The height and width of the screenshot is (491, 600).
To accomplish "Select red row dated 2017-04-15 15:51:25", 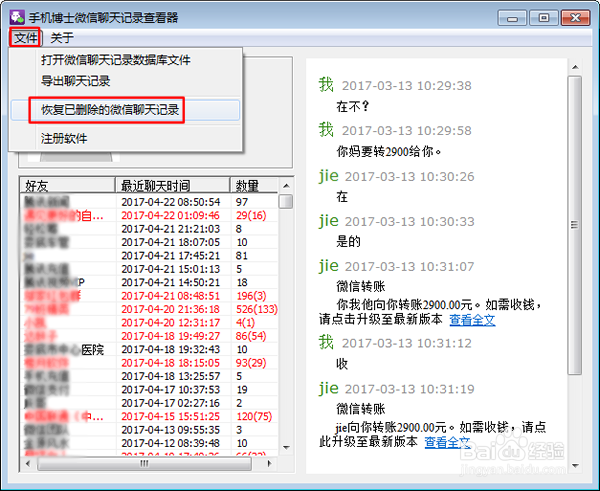I will [149, 416].
